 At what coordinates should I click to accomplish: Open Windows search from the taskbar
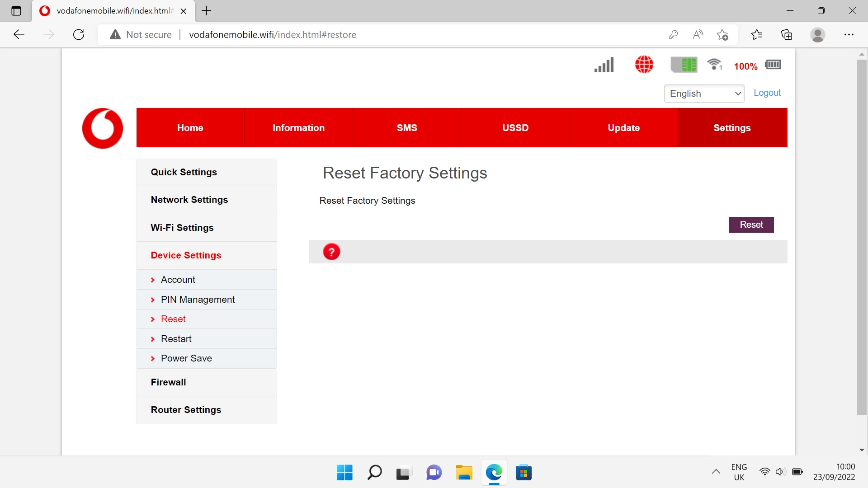click(x=374, y=473)
